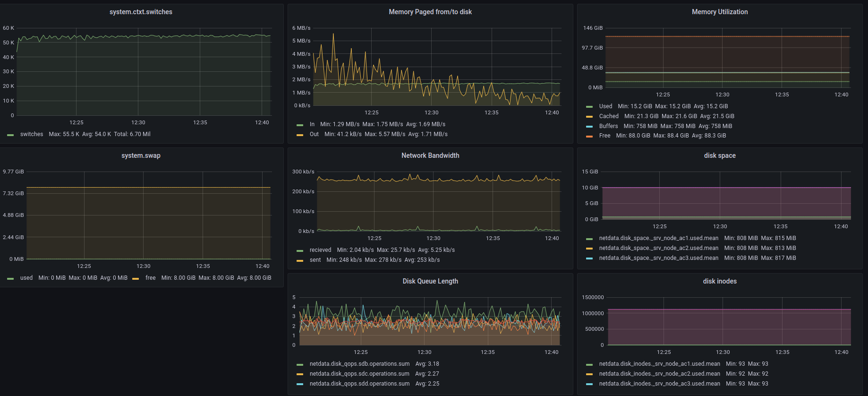Open the disk inodes panel title menu
Image resolution: width=868 pixels, height=396 pixels.
click(x=719, y=281)
